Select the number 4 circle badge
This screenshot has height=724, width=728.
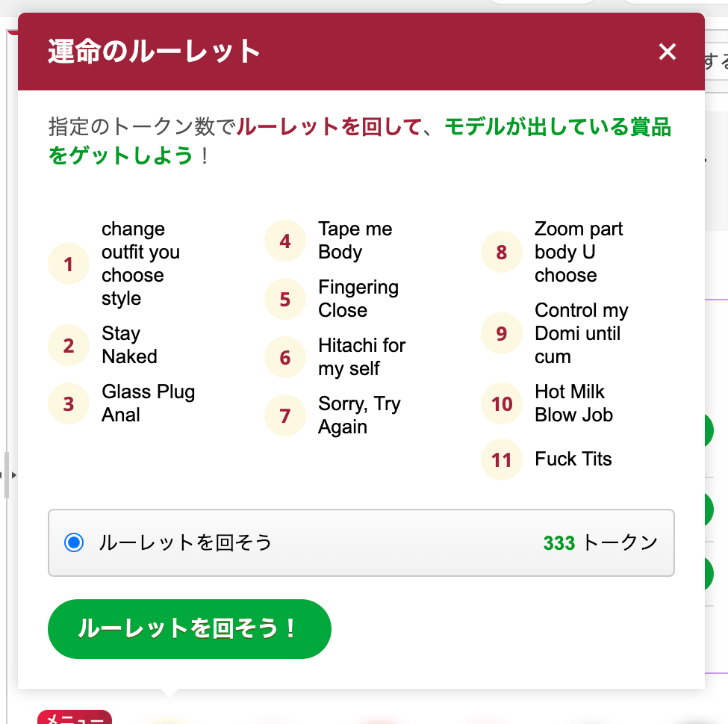tap(285, 241)
